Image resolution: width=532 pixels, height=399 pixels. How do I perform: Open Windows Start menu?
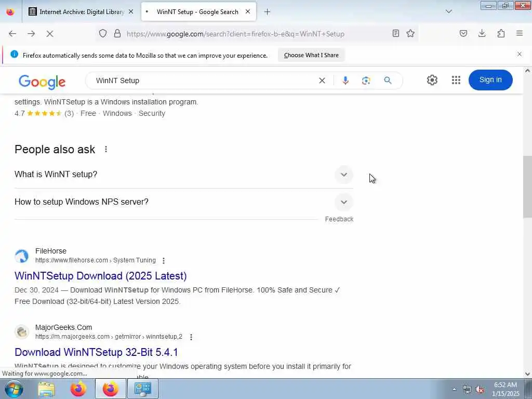point(14,389)
